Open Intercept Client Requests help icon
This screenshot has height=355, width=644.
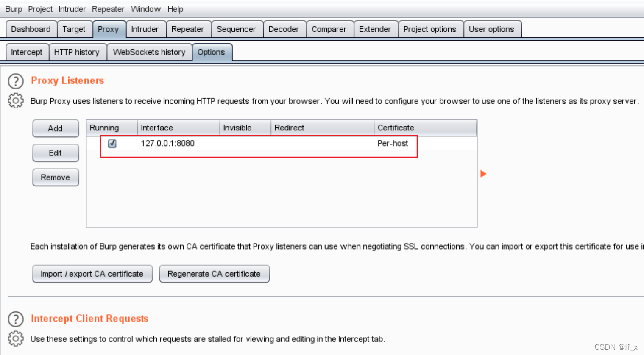[16, 319]
